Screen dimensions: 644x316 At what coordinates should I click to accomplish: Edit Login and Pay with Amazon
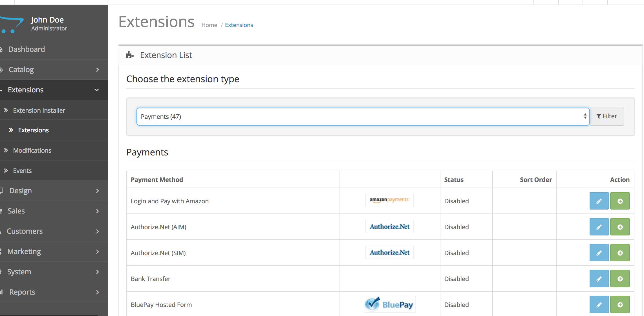pos(599,201)
